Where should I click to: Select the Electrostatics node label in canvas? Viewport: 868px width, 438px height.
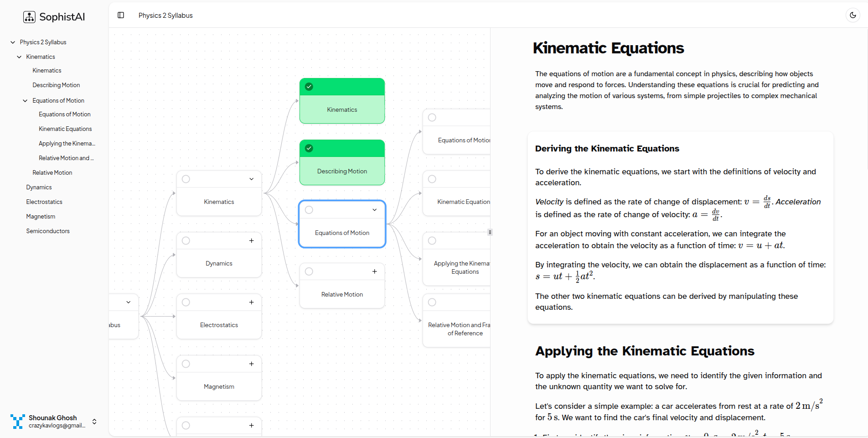point(219,325)
